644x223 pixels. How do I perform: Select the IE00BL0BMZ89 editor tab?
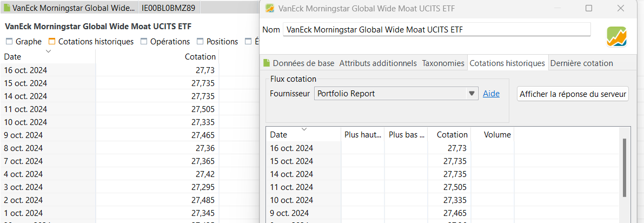(168, 8)
